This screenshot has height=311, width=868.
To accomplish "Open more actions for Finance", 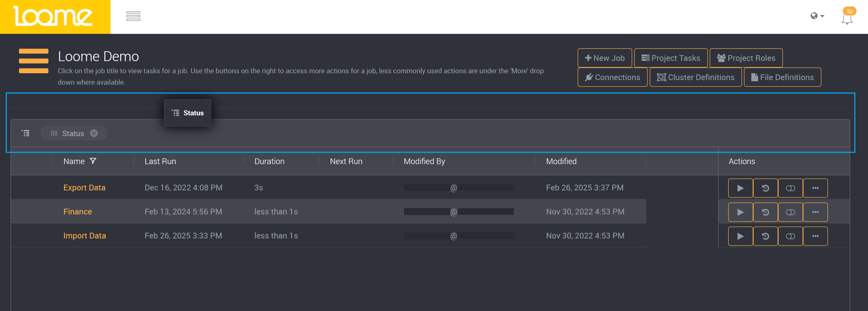I will coord(815,212).
